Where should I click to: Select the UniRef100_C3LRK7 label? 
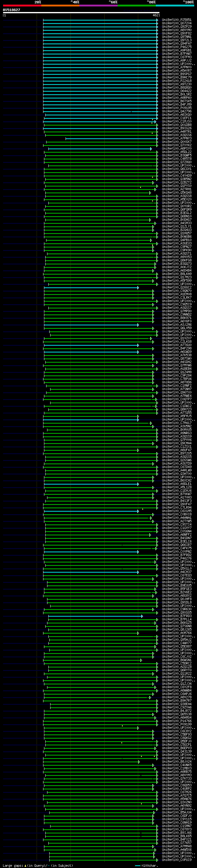click(x=176, y=297)
